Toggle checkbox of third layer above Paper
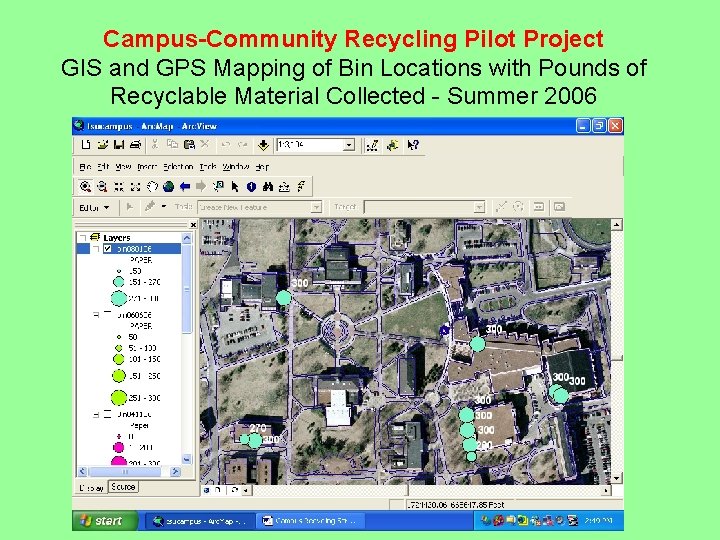 (x=108, y=414)
